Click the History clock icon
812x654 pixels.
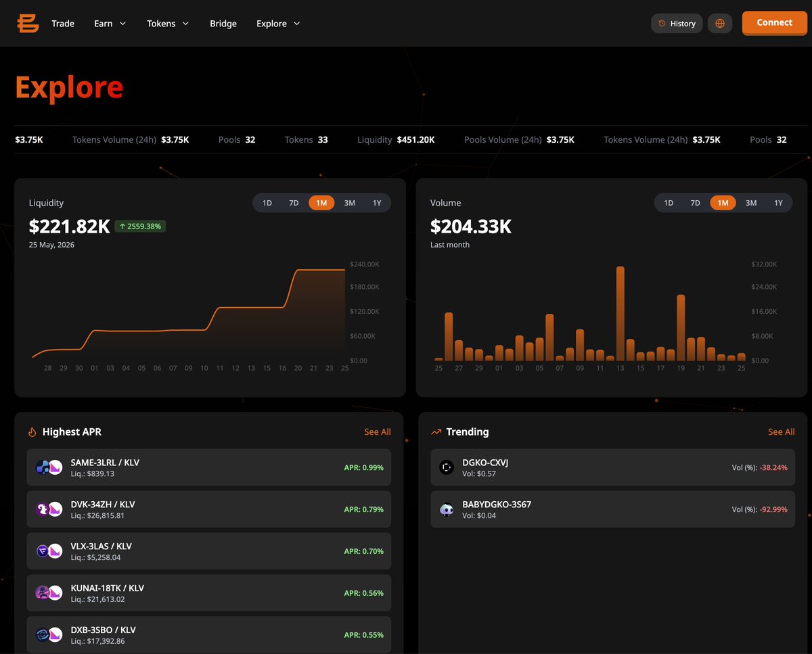tap(662, 24)
